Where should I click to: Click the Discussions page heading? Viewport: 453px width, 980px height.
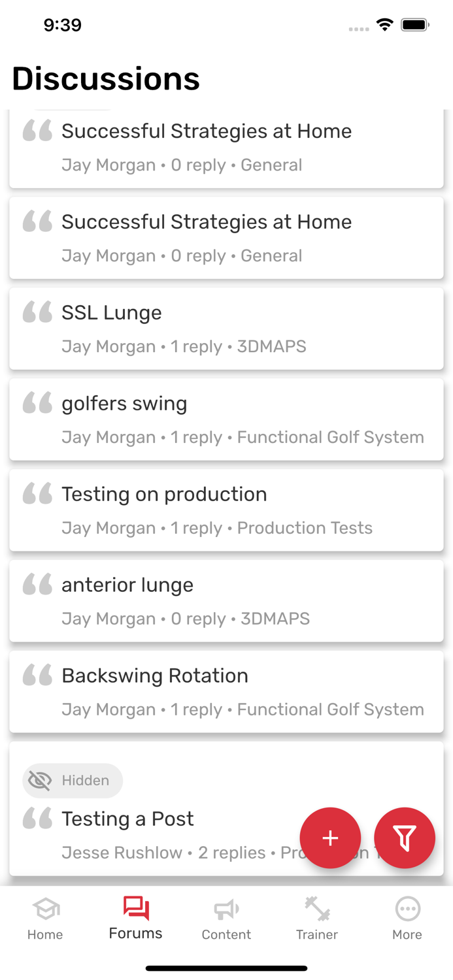[106, 79]
